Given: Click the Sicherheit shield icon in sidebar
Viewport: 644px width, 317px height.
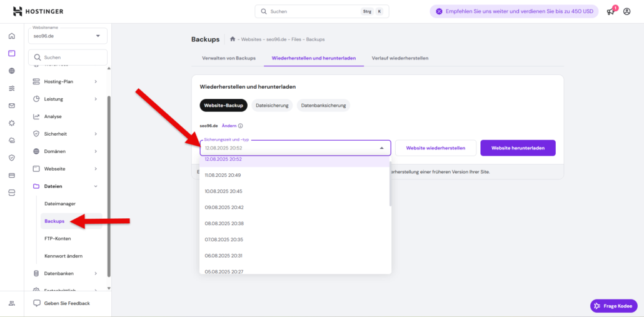Looking at the screenshot, I should pos(36,134).
